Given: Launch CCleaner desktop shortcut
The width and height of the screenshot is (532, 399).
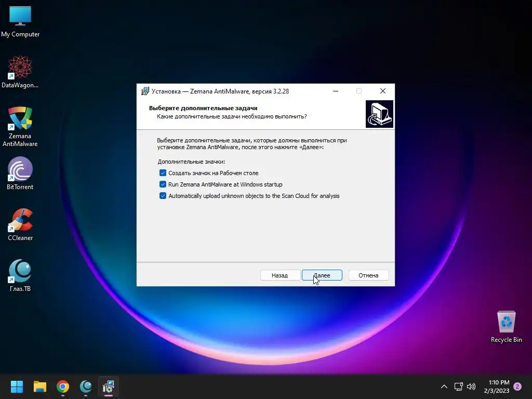Looking at the screenshot, I should [x=20, y=224].
